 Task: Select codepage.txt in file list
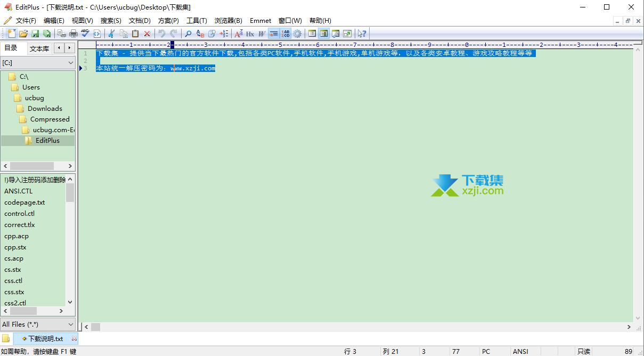[x=25, y=202]
